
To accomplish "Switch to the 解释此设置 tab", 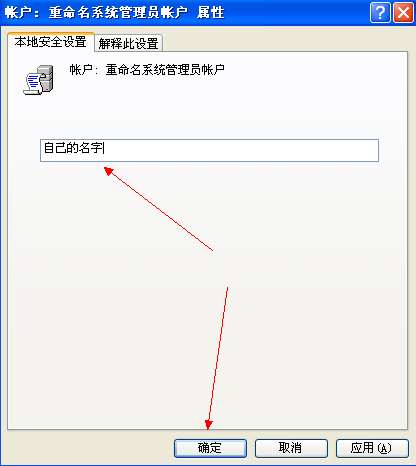I will coord(128,43).
